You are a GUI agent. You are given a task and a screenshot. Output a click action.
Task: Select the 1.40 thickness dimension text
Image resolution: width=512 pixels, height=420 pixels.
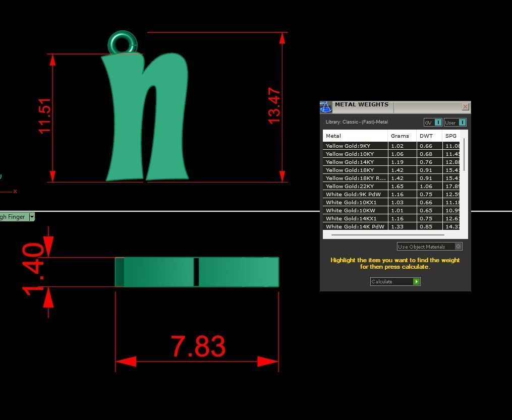(33, 269)
